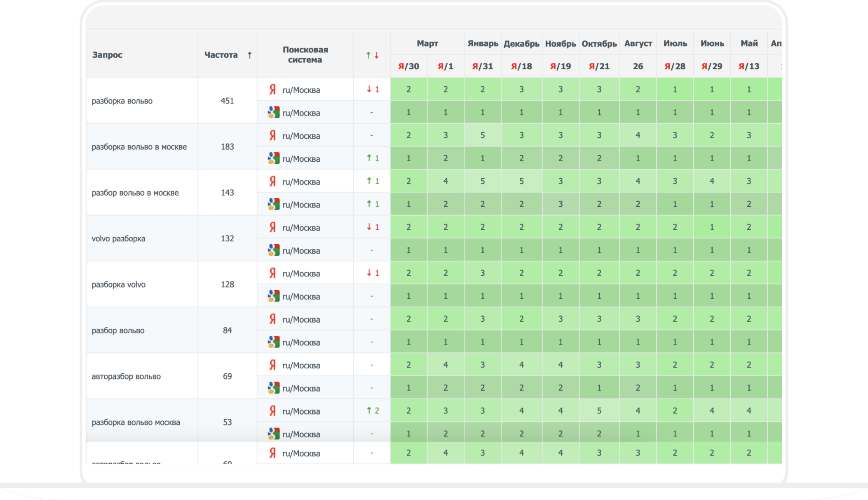Click Google icon in разборка вольво москва row

pyautogui.click(x=274, y=434)
